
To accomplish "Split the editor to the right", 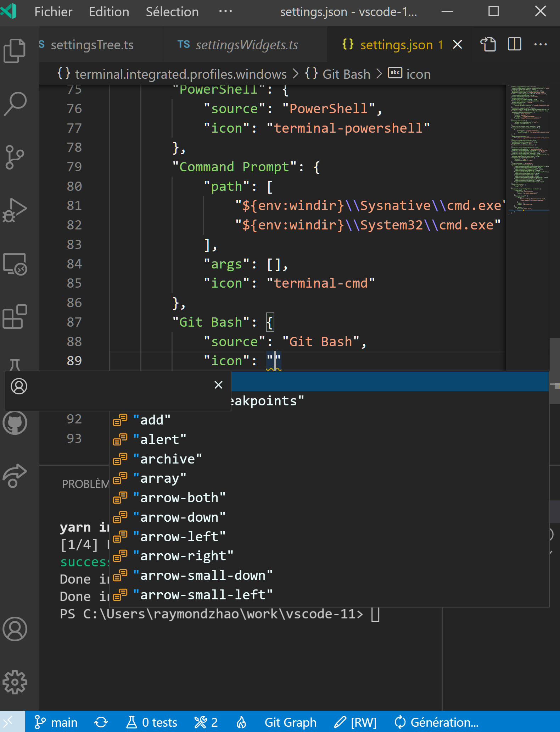I will point(514,44).
